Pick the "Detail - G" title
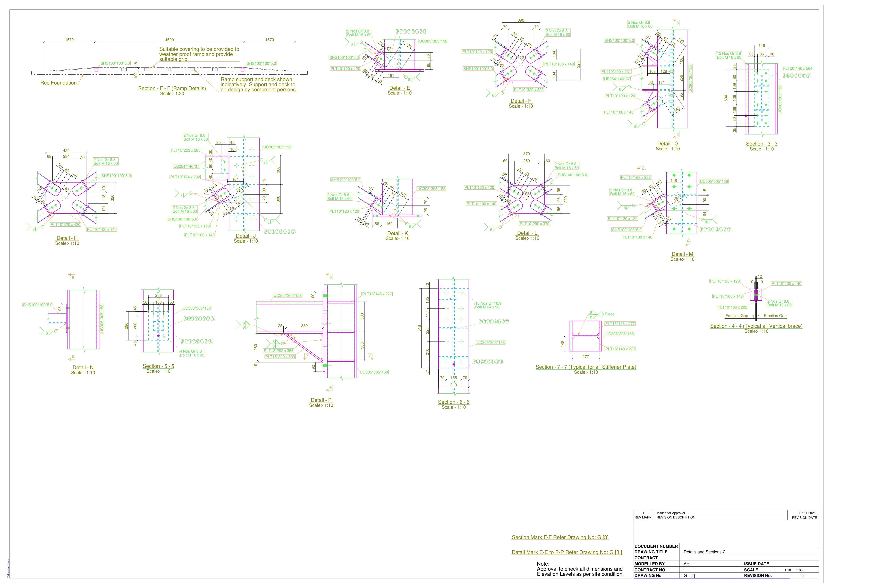The height and width of the screenshot is (588, 881). point(668,144)
